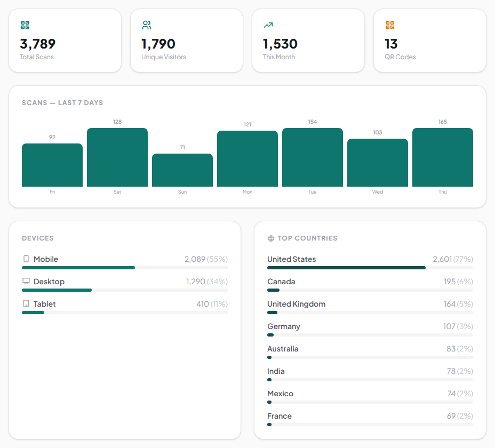Click the 13 QR codes value
Screen dimensions: 495x448
coord(391,44)
